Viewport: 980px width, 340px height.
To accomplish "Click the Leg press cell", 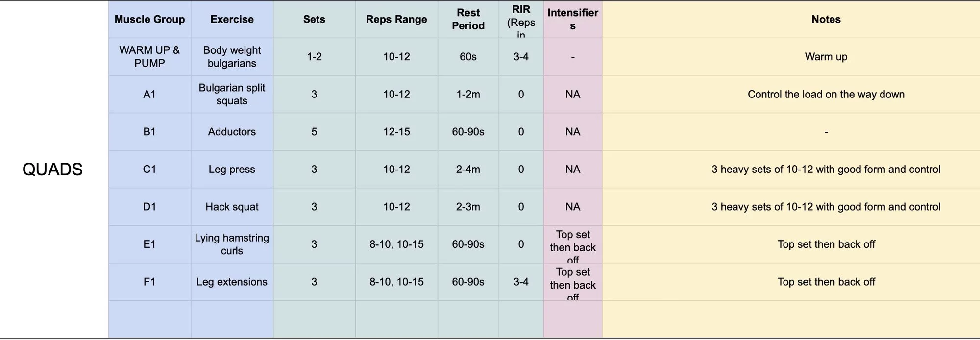I will [x=232, y=170].
